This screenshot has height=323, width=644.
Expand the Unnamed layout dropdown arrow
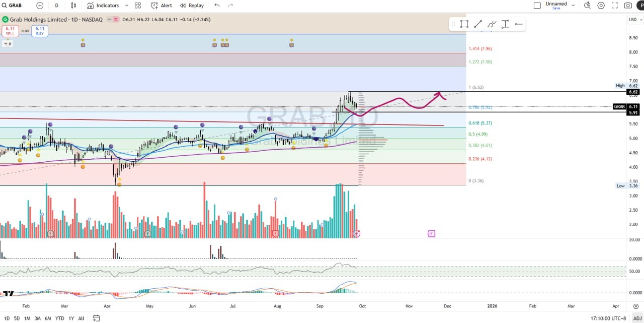(573, 6)
